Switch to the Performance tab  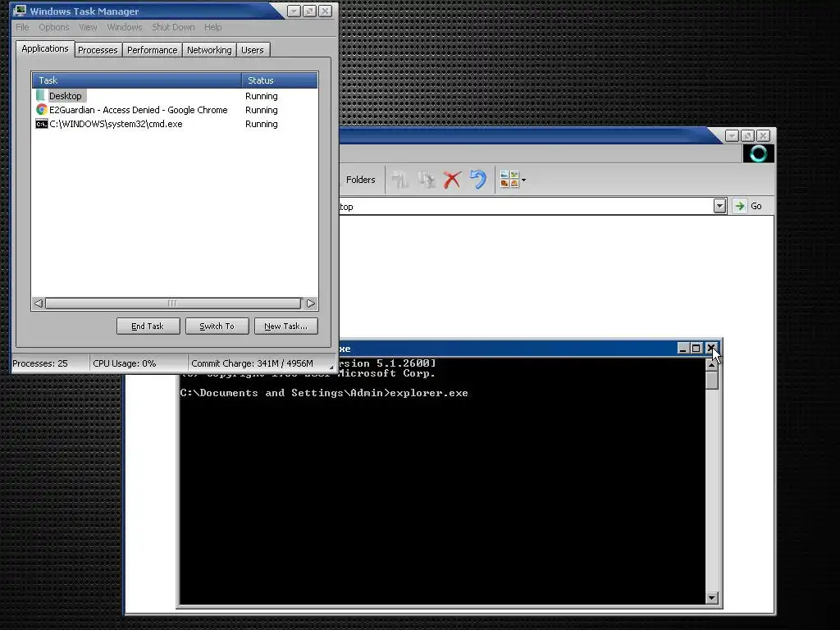point(152,50)
